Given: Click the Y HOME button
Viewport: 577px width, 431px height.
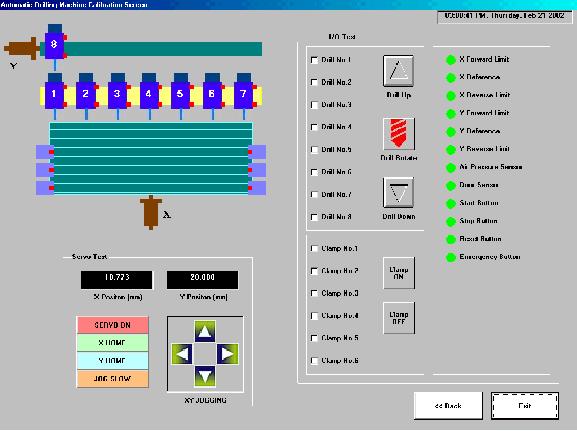Looking at the screenshot, I should (113, 361).
